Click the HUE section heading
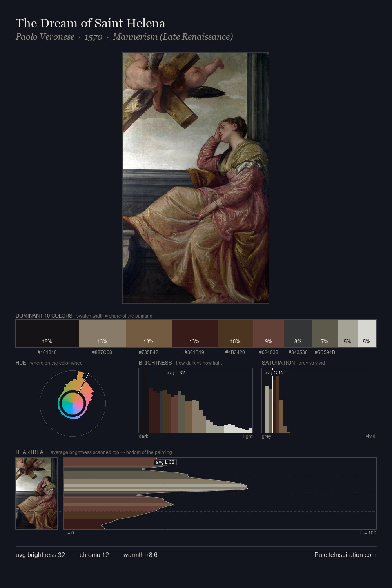The image size is (392, 588). pos(21,363)
